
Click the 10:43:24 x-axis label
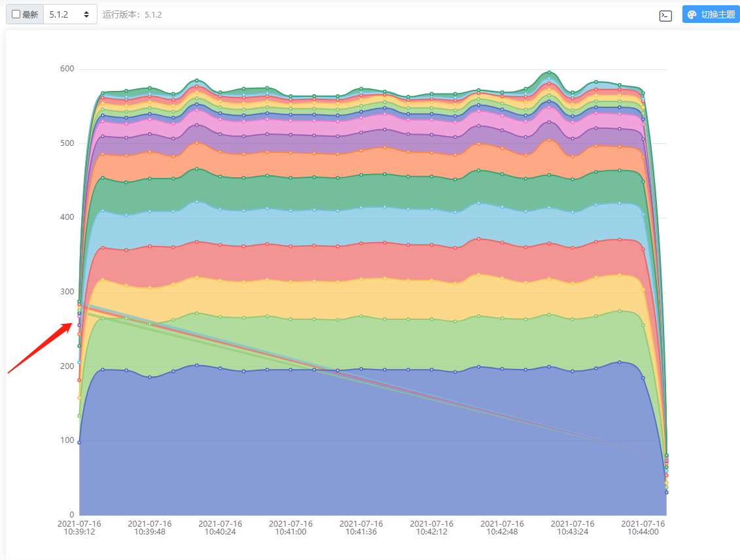point(573,528)
